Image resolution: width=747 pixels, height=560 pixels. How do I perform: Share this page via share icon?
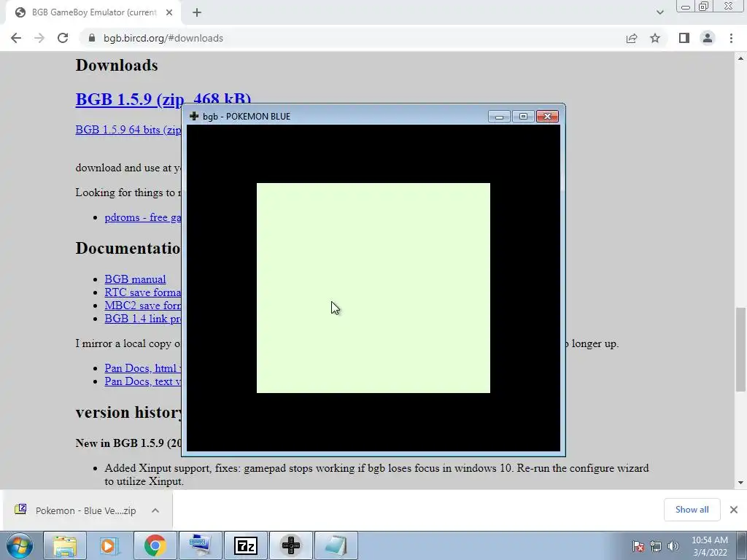tap(632, 38)
